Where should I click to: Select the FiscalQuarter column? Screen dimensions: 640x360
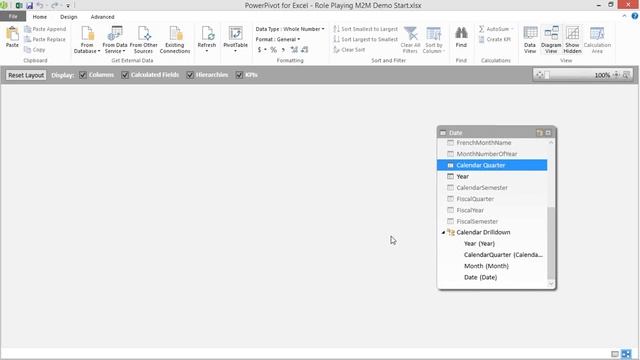[x=492, y=199]
